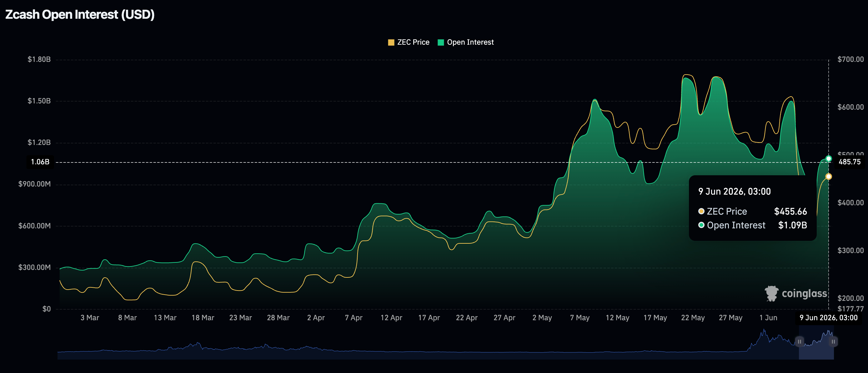Click the $600.00M left axis label
This screenshot has height=373, width=868.
34,226
